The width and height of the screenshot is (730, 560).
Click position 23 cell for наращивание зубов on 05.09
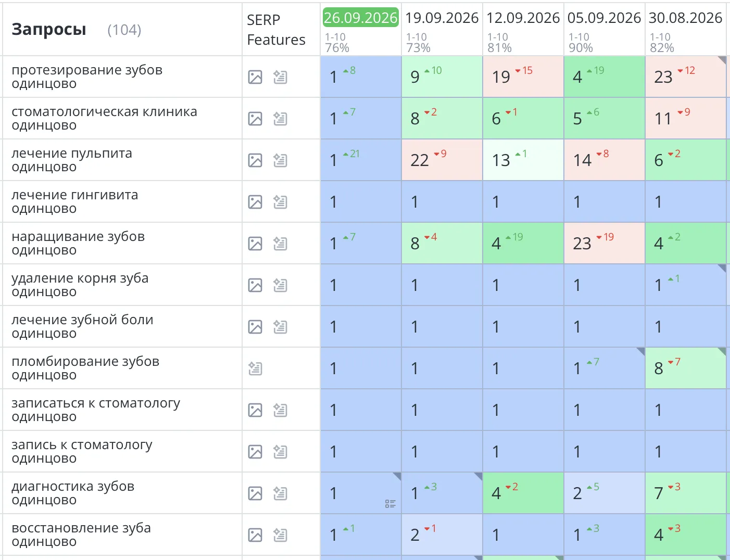click(605, 243)
